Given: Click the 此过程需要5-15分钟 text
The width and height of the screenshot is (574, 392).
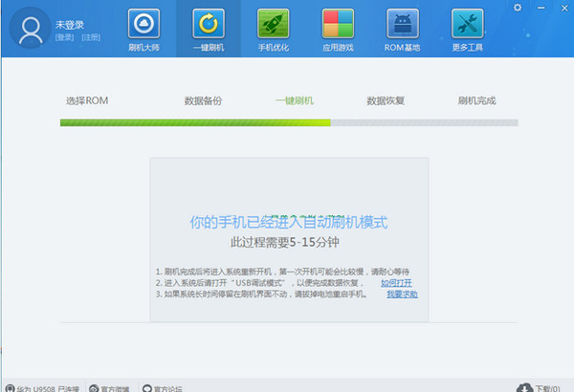Looking at the screenshot, I should (x=285, y=242).
